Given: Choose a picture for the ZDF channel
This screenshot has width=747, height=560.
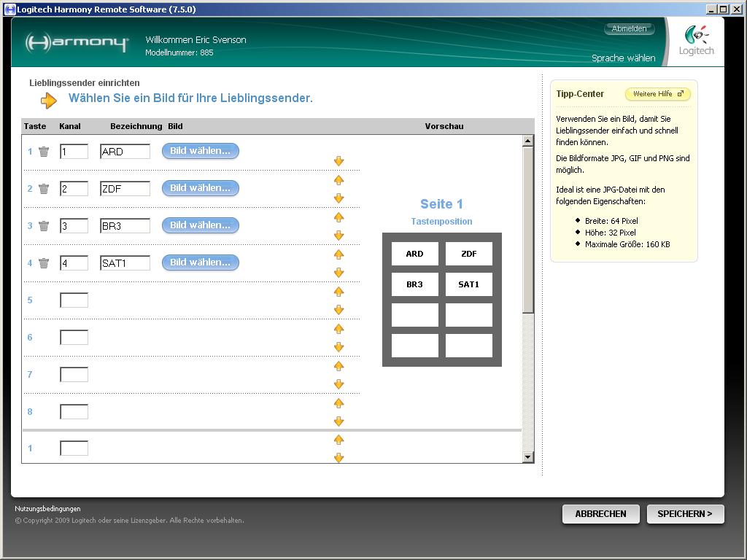Looking at the screenshot, I should click(200, 188).
